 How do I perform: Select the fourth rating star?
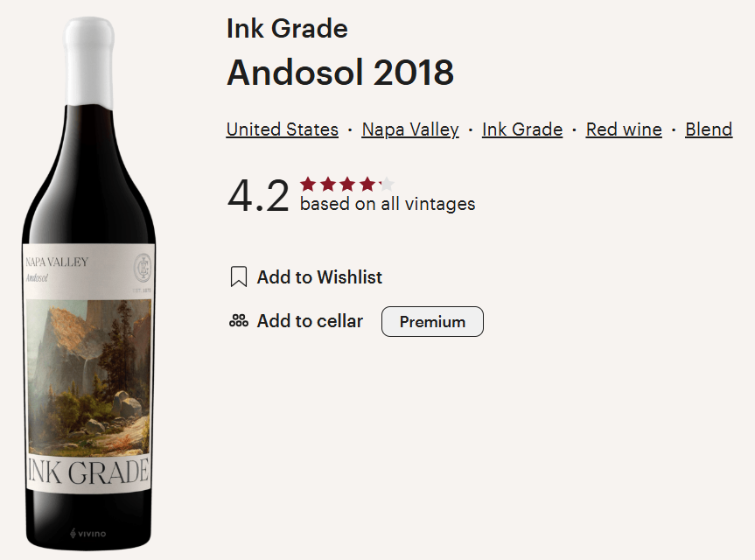pyautogui.click(x=366, y=184)
